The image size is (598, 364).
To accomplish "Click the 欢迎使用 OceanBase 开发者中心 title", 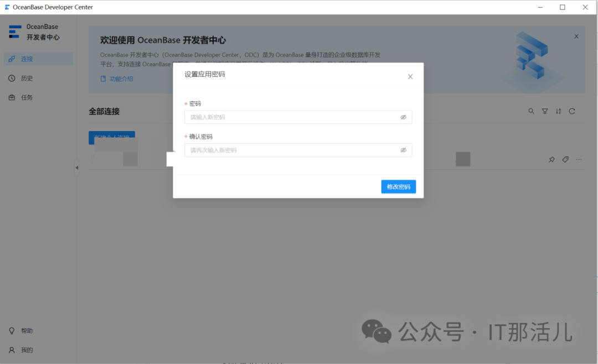I will click(163, 40).
